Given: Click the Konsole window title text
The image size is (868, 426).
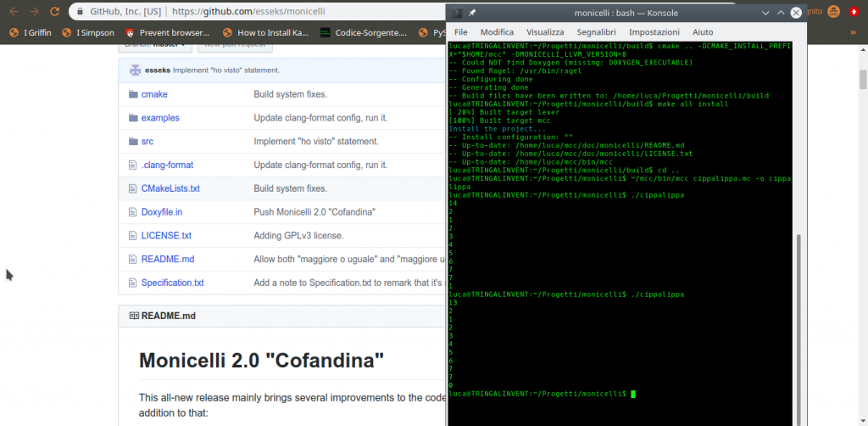Looking at the screenshot, I should tap(626, 13).
